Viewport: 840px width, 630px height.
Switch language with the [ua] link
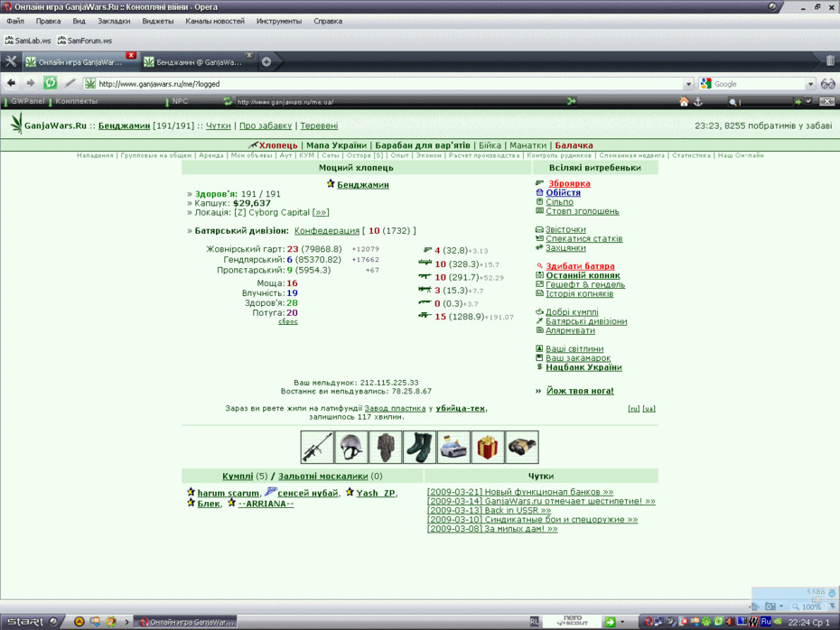coord(649,408)
